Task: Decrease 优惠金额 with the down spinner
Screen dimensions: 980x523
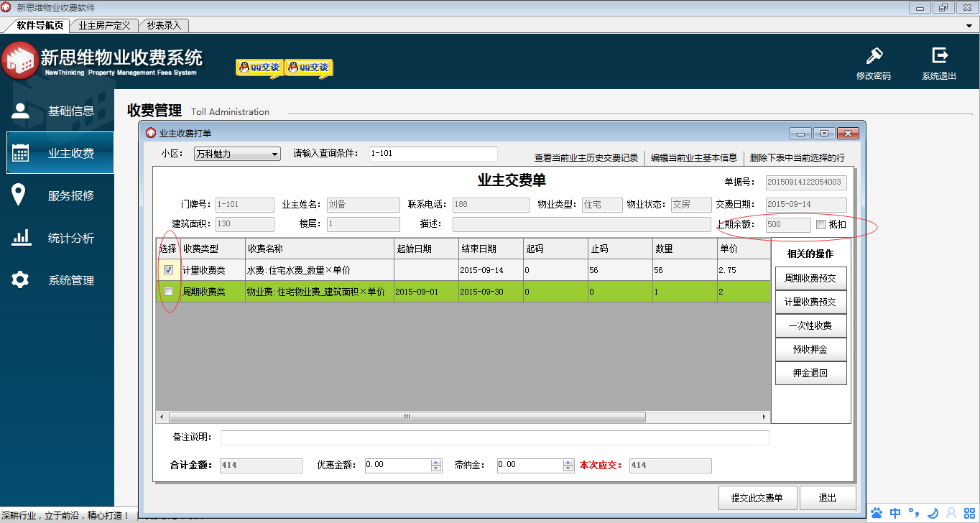Action: coord(436,468)
